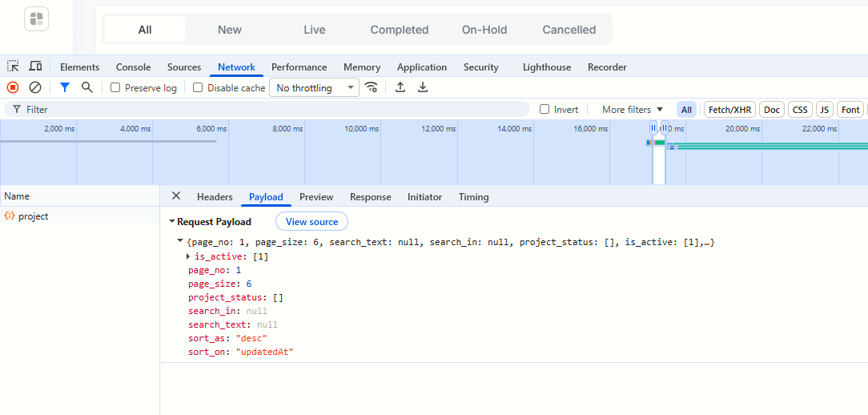Open network conditions wifi icon
The width and height of the screenshot is (868, 415).
372,87
